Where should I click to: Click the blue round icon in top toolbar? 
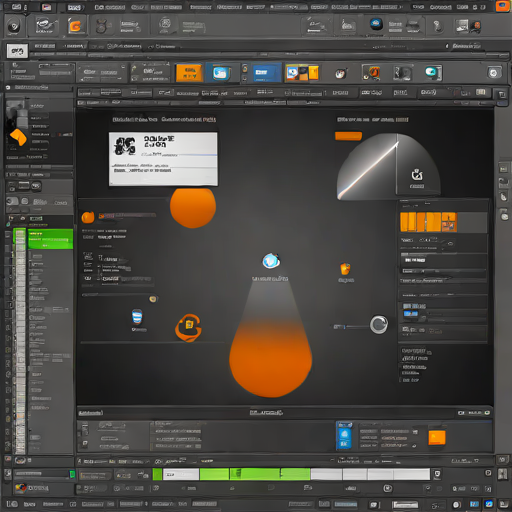click(x=376, y=24)
